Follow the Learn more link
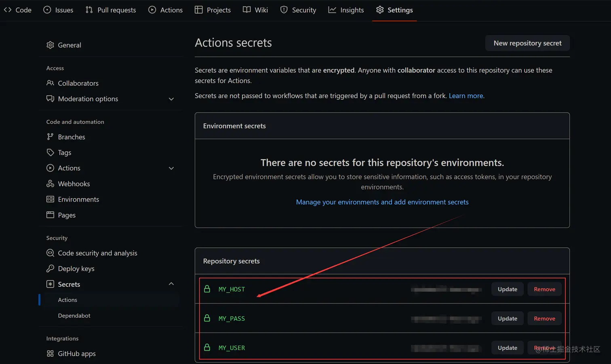The height and width of the screenshot is (364, 611). (x=466, y=96)
